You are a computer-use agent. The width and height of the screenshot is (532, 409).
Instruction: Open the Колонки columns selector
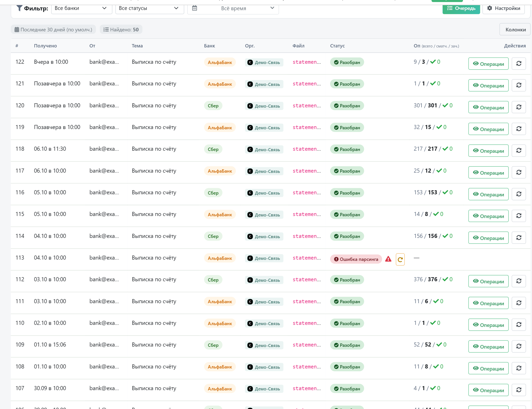(x=515, y=30)
